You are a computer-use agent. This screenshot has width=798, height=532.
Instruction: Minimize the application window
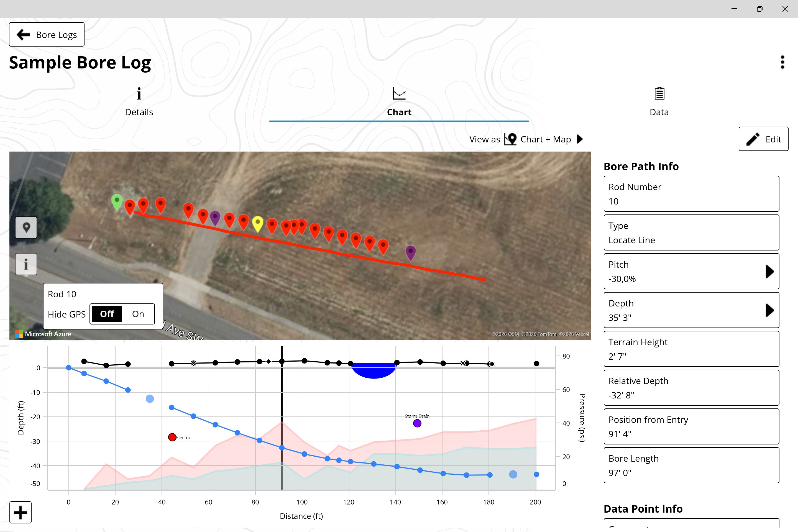pyautogui.click(x=734, y=9)
